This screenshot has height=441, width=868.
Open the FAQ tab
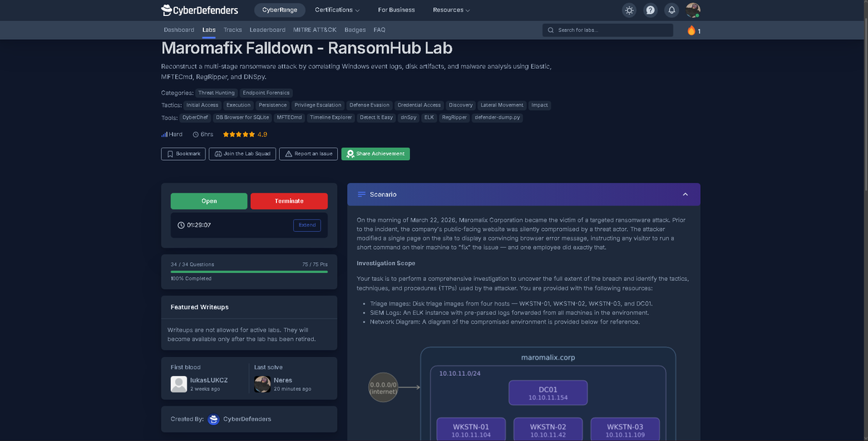(x=380, y=30)
